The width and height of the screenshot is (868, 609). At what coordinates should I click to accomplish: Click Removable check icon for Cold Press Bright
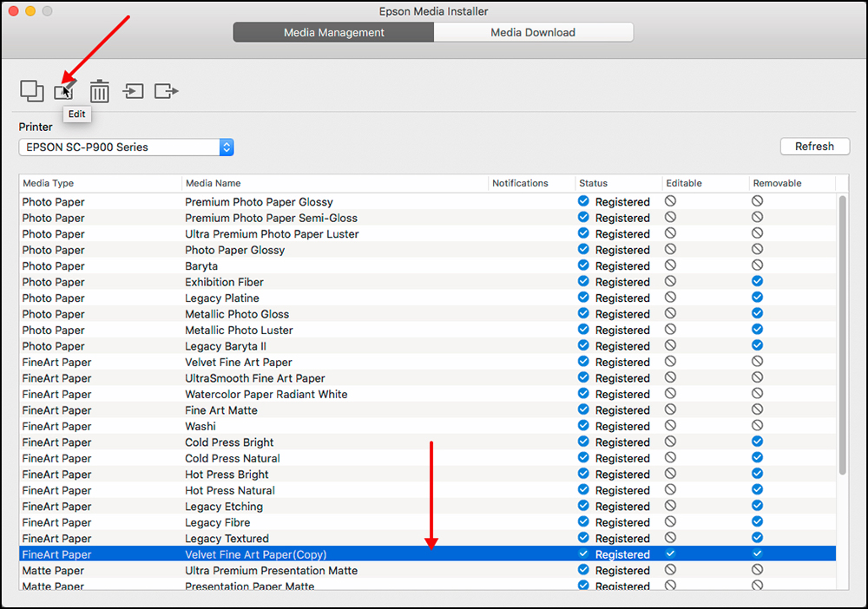coord(757,442)
